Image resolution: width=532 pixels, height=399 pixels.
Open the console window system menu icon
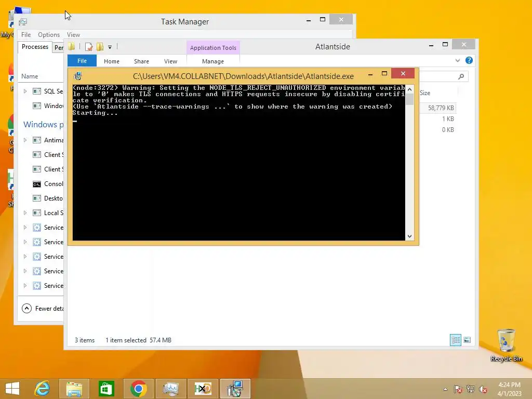[x=78, y=76]
